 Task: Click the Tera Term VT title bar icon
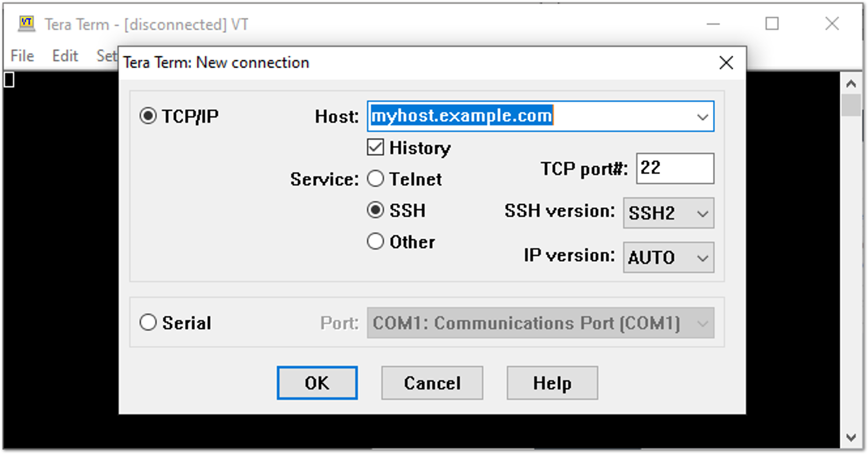[x=26, y=23]
